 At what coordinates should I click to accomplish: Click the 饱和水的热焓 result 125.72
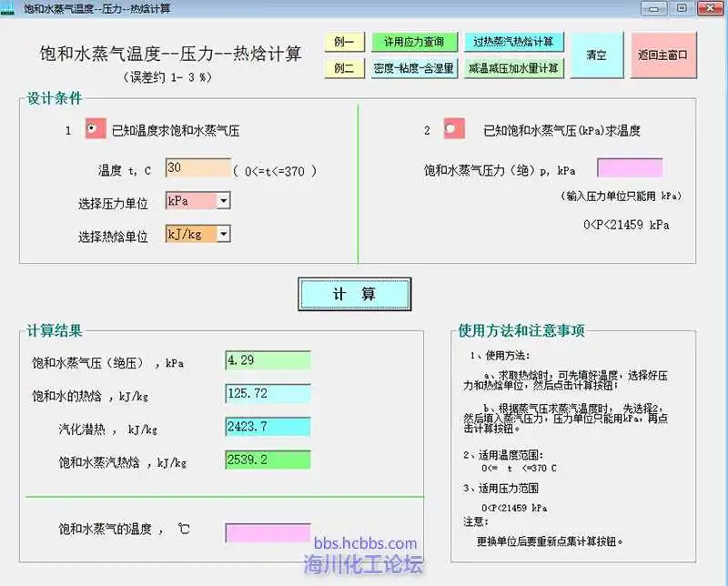(x=268, y=393)
